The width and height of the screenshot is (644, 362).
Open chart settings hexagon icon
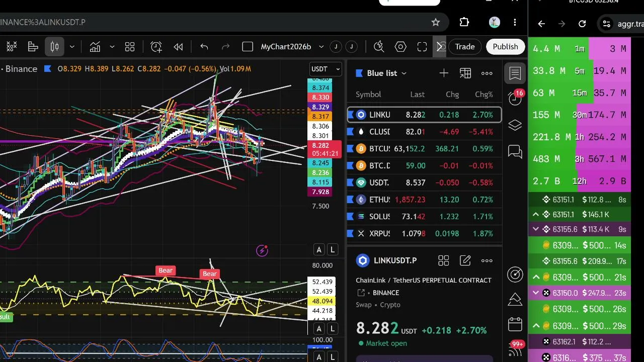pos(400,47)
